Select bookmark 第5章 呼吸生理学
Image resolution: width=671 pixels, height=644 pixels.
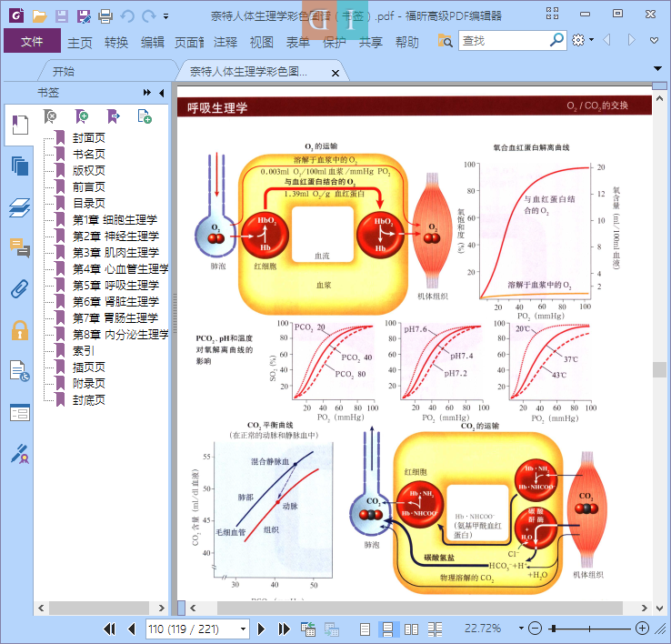115,286
